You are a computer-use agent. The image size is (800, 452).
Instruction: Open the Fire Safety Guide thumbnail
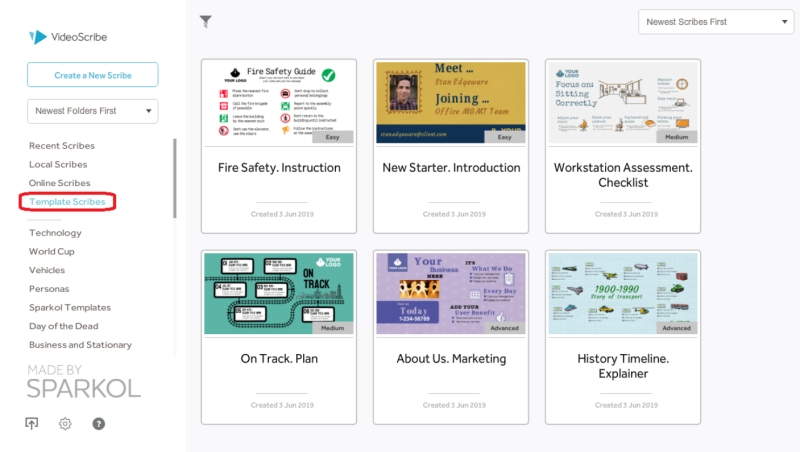pyautogui.click(x=279, y=103)
